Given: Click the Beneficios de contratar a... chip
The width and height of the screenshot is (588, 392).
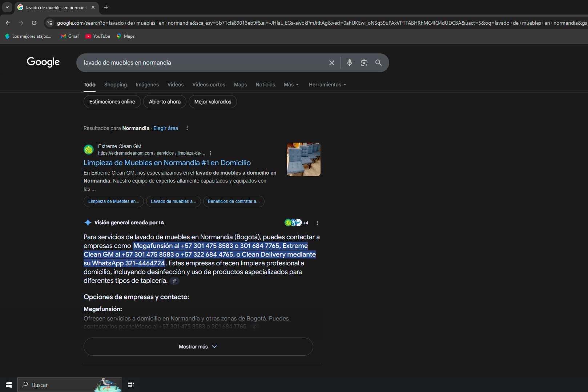Looking at the screenshot, I should tap(234, 201).
